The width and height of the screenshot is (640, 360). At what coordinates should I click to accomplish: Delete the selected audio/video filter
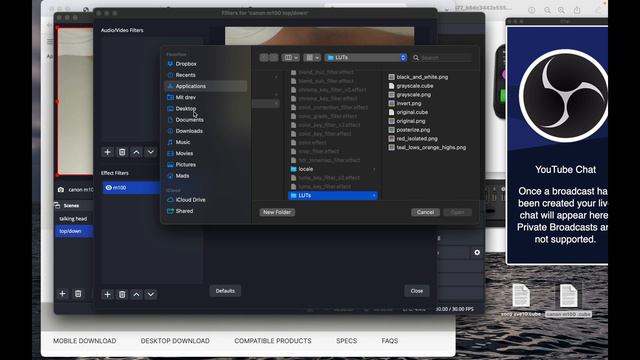point(122,152)
